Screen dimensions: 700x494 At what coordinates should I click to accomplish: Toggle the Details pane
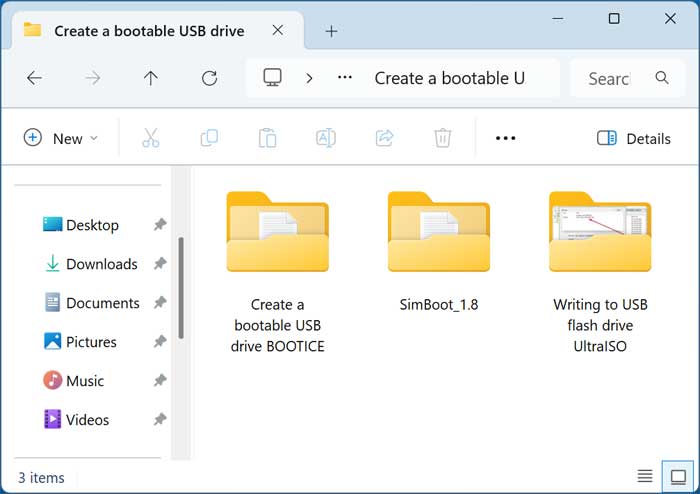click(x=633, y=138)
